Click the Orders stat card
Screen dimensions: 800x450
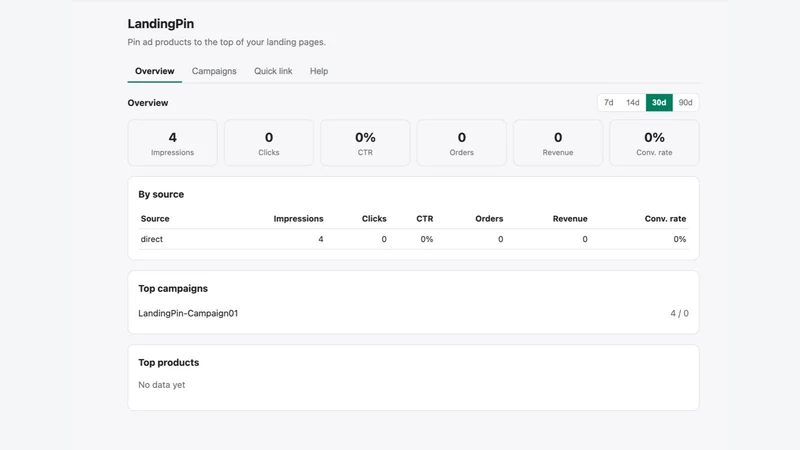pyautogui.click(x=462, y=143)
